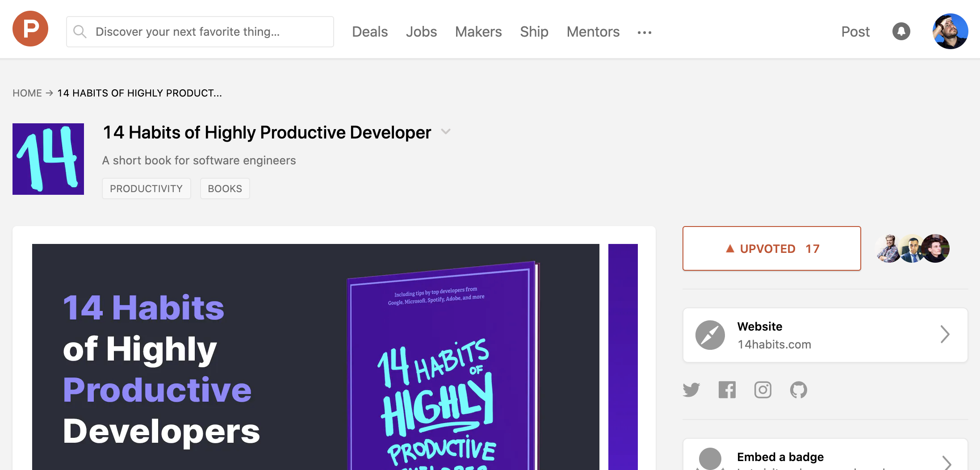Click breadcrumb text "14 HABITS OF HIGHLY PRODUCT..."
The image size is (980, 470).
click(x=140, y=93)
